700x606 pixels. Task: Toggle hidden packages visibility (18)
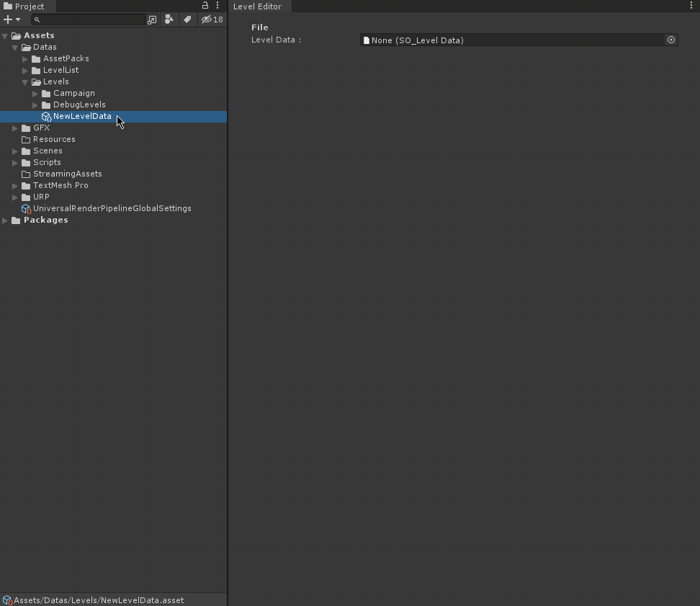[x=212, y=19]
